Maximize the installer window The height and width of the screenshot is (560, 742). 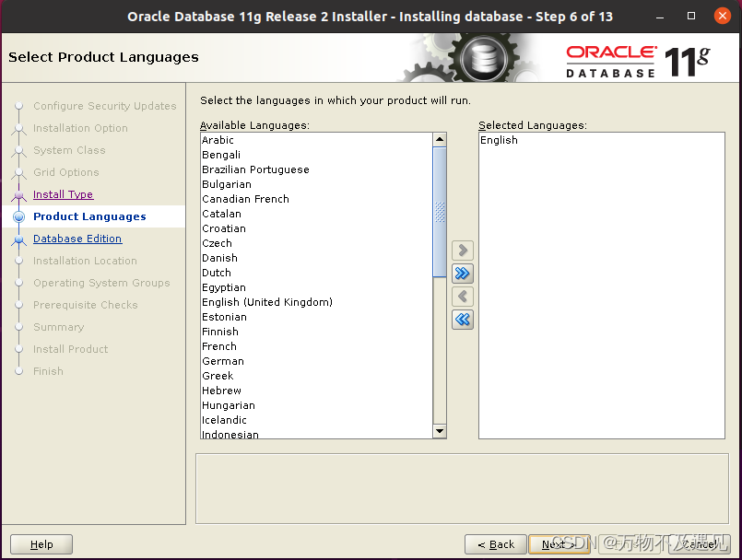[x=691, y=17]
